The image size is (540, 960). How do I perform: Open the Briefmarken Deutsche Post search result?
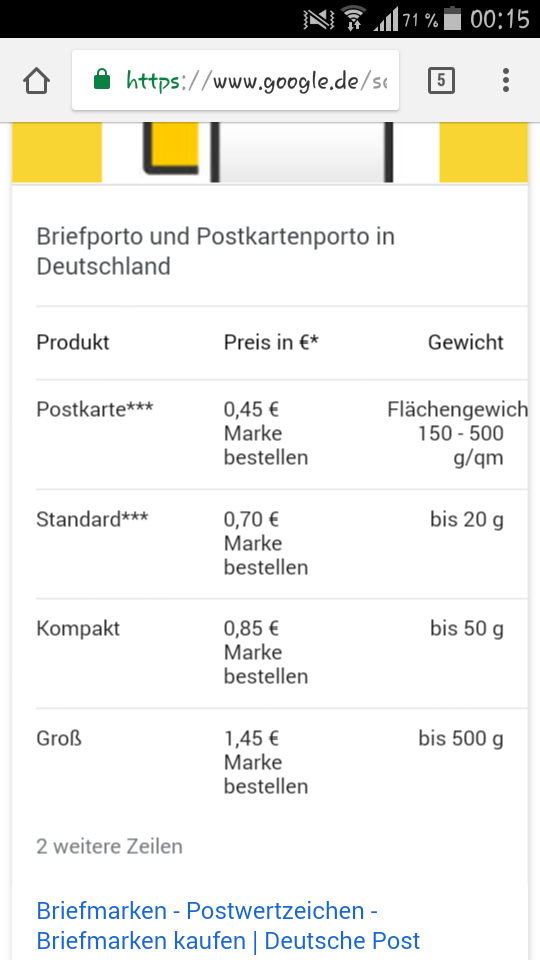228,926
